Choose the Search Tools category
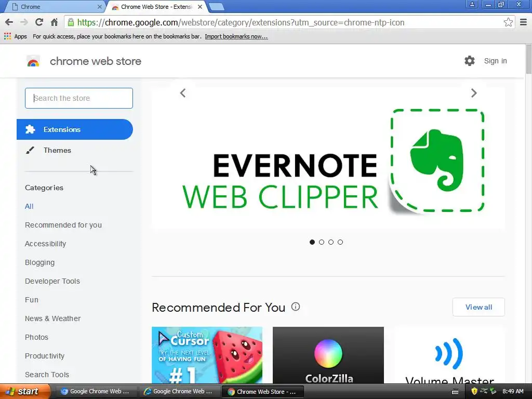Viewport: 532px width, 399px height. (47, 375)
